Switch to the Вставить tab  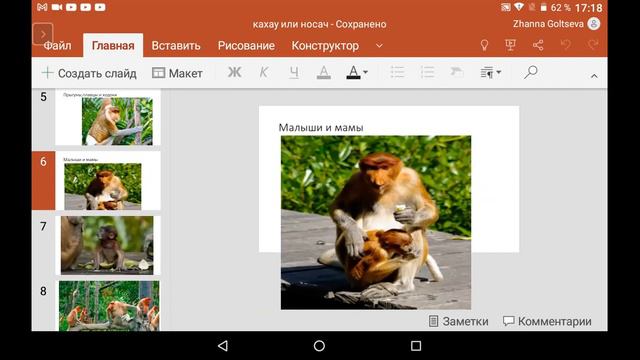(x=176, y=46)
